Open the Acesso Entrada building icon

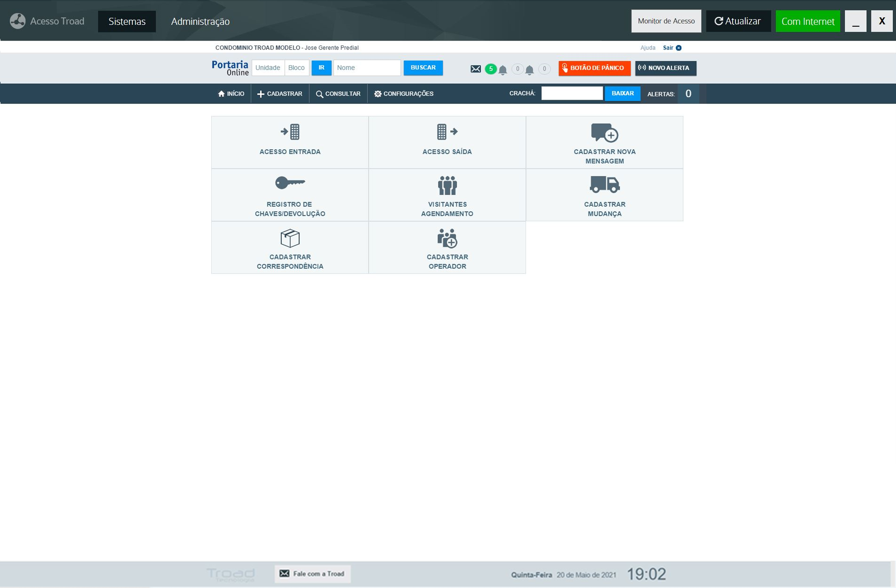[x=290, y=132]
